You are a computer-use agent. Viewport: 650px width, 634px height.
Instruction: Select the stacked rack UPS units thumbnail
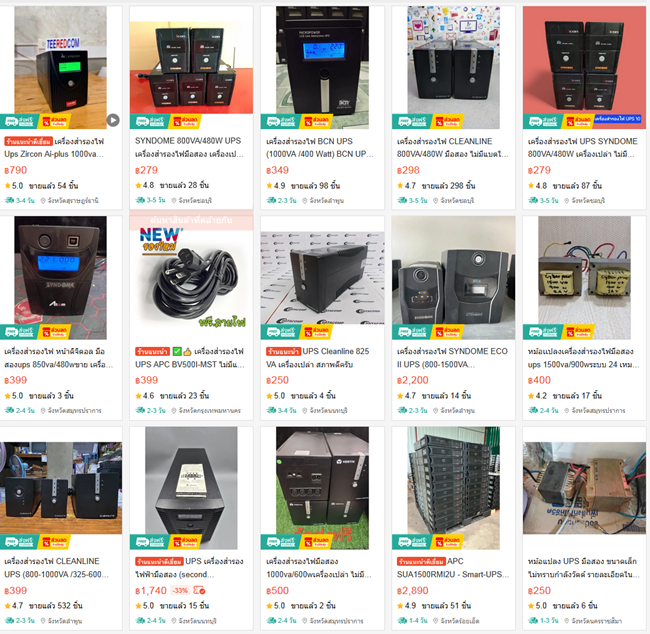coord(454,488)
